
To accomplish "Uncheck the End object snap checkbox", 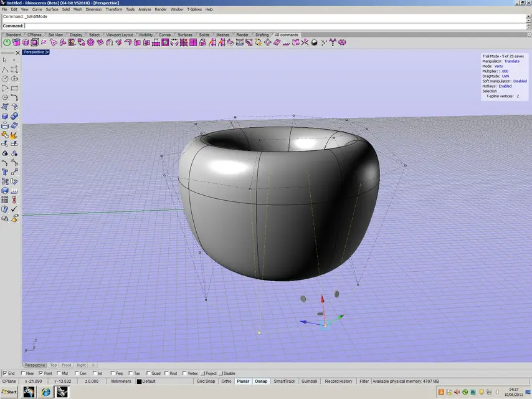I will click(5, 373).
